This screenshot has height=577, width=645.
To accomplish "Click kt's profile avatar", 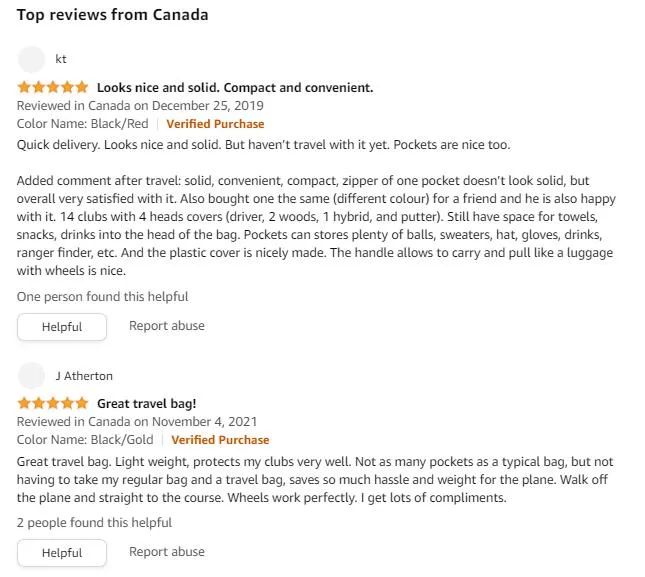I will (31, 60).
